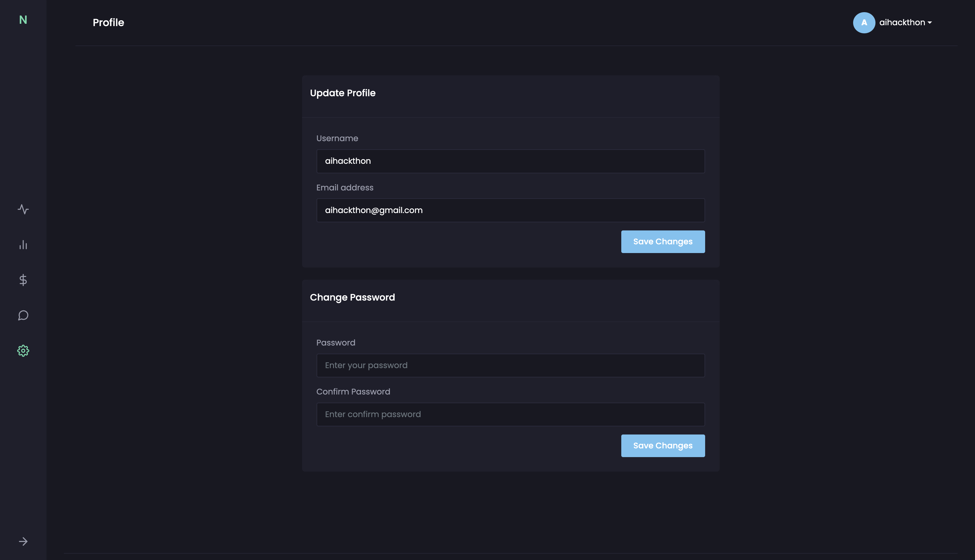Click the Enter your password field

510,366
